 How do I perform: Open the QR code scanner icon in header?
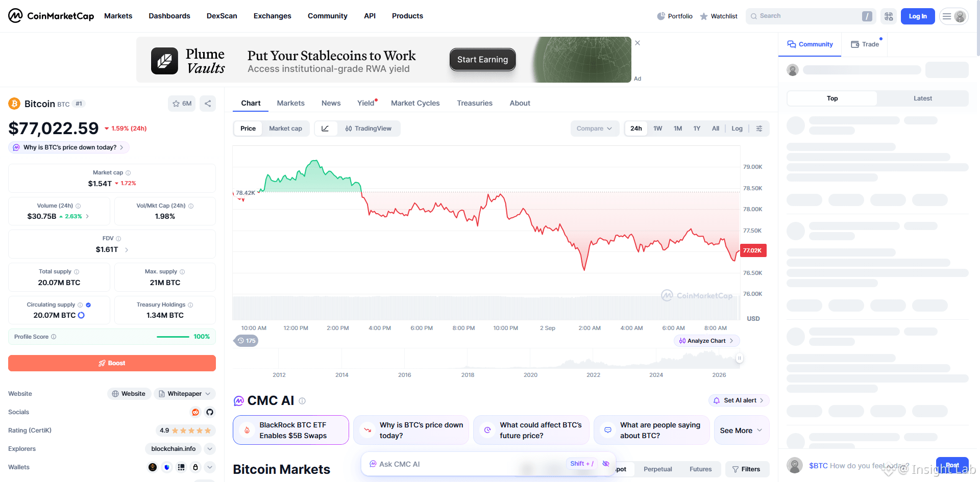(x=889, y=16)
